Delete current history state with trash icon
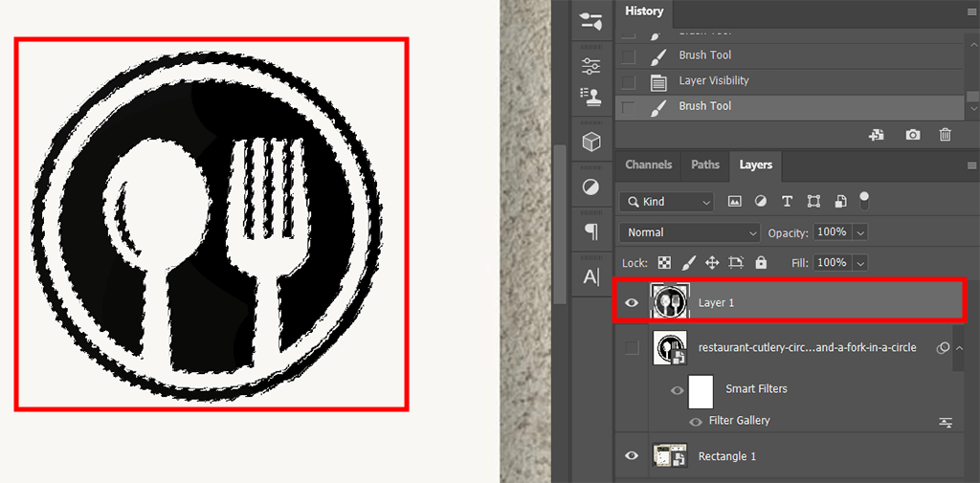Viewport: 980px width, 483px height. click(945, 134)
